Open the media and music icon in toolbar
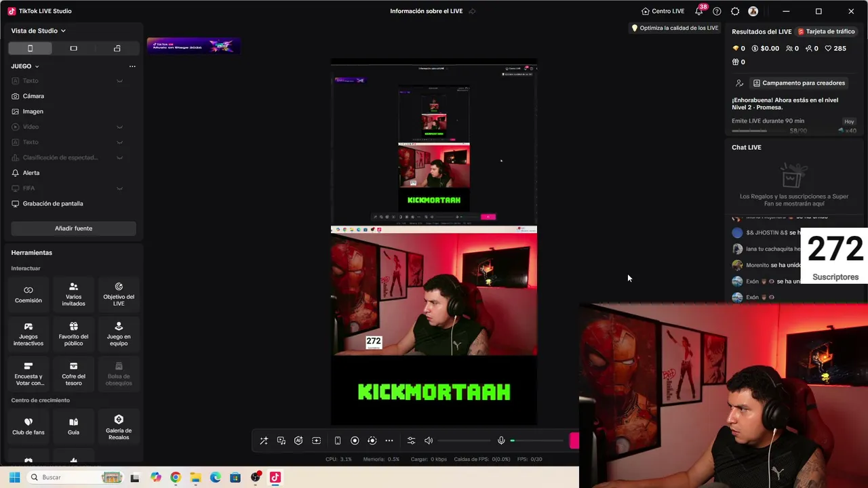Image resolution: width=868 pixels, height=488 pixels. [x=281, y=441]
